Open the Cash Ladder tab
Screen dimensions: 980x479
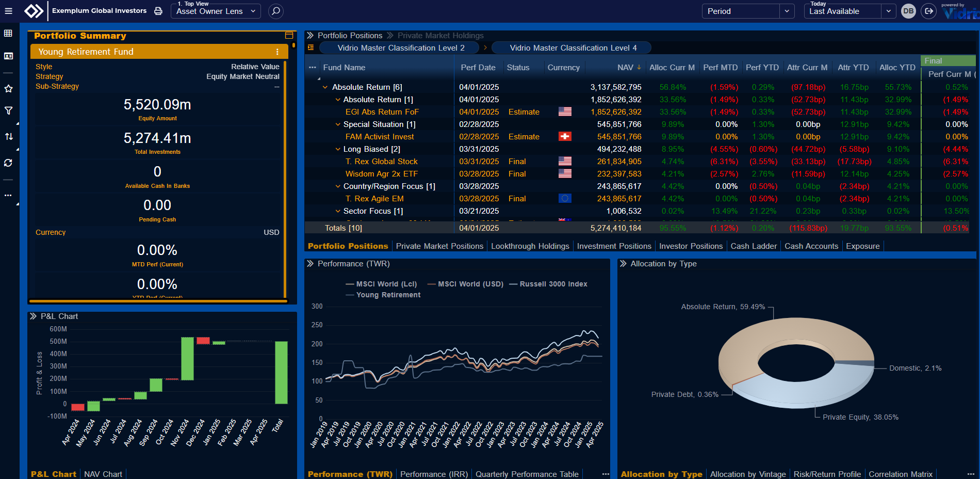pyautogui.click(x=754, y=246)
